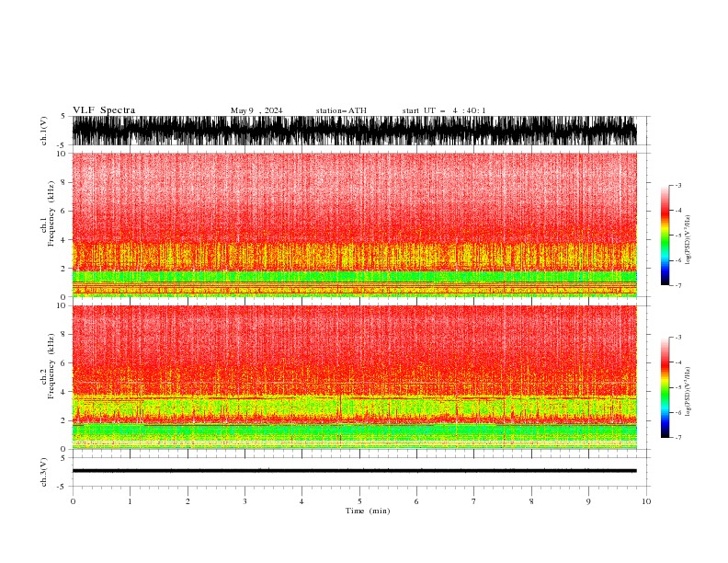728x563 pixels.
Task: Click the time axis tick label "7"
Action: 474,501
